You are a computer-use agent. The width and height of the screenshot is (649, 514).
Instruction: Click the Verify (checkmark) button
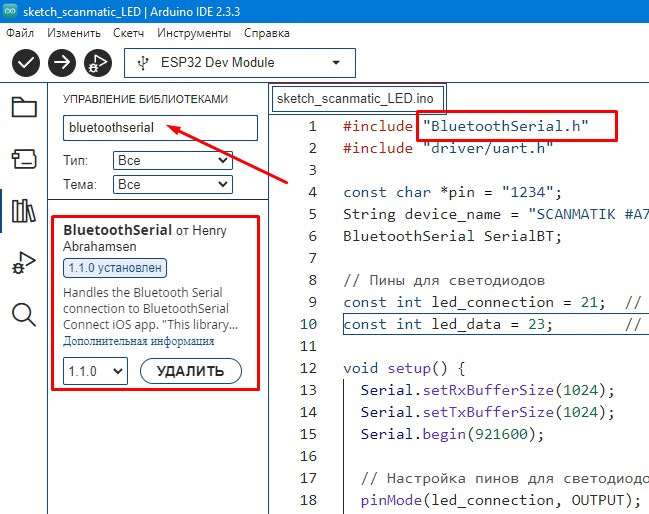click(26, 63)
